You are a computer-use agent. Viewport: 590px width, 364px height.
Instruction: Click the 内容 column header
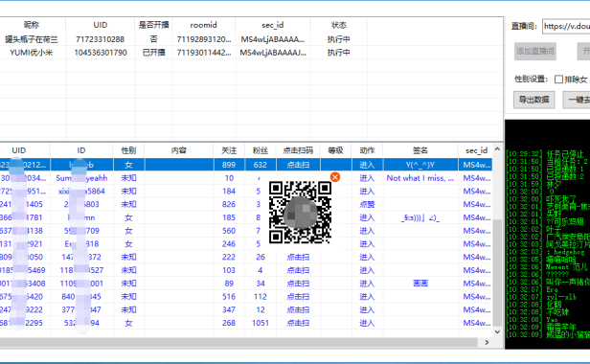[x=179, y=150]
